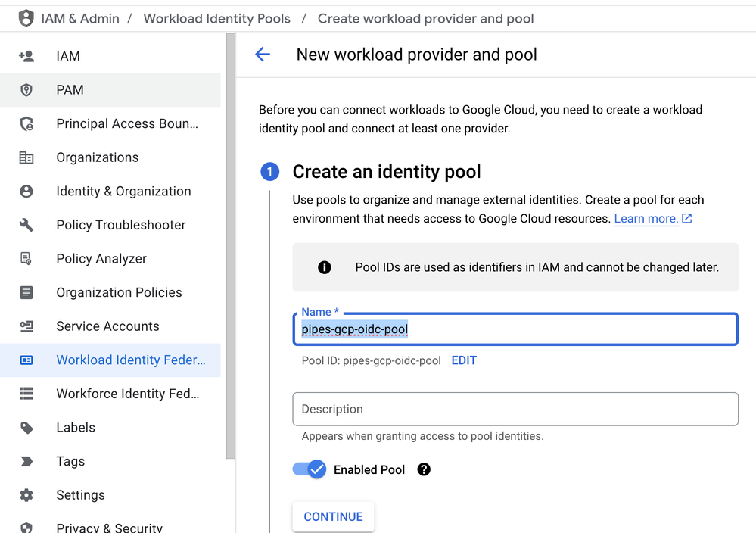Screen dimensions: 756x533
Task: Click the Settings gear icon
Action: (26, 495)
